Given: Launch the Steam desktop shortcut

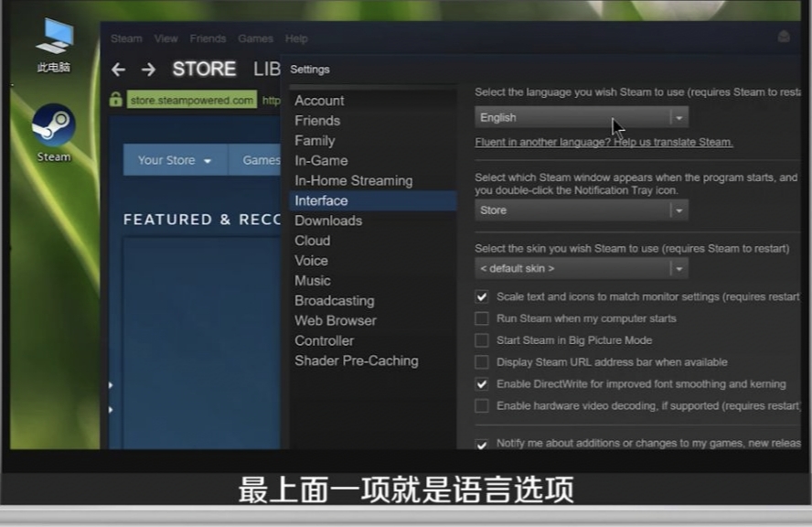Looking at the screenshot, I should pos(54,133).
